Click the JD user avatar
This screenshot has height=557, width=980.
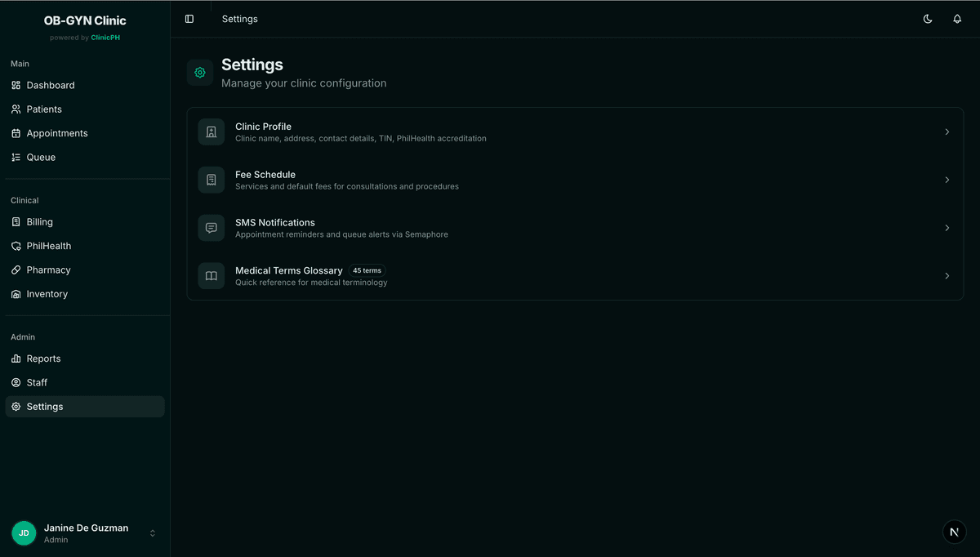24,533
